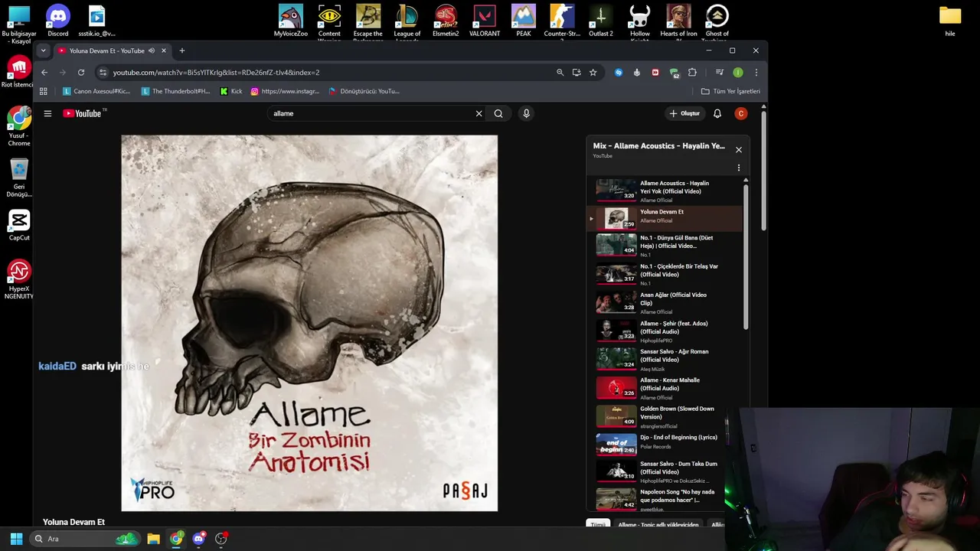Open the YouTube guide hamburger menu

[47, 113]
